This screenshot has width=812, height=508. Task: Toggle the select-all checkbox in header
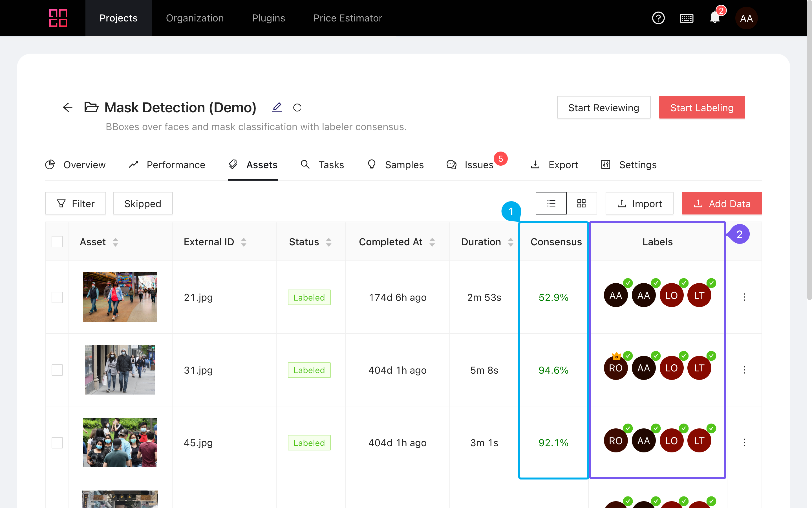click(58, 242)
